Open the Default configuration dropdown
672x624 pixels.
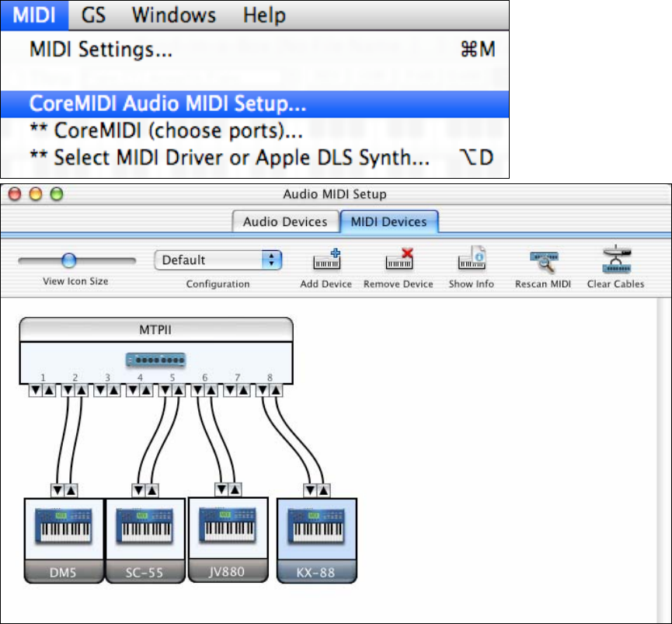tap(218, 260)
